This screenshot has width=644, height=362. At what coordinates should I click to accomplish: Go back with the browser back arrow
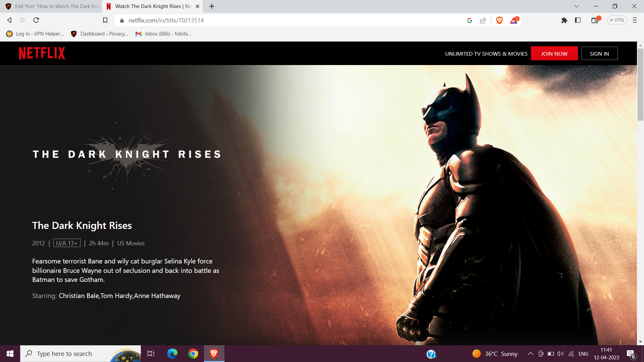pyautogui.click(x=9, y=20)
